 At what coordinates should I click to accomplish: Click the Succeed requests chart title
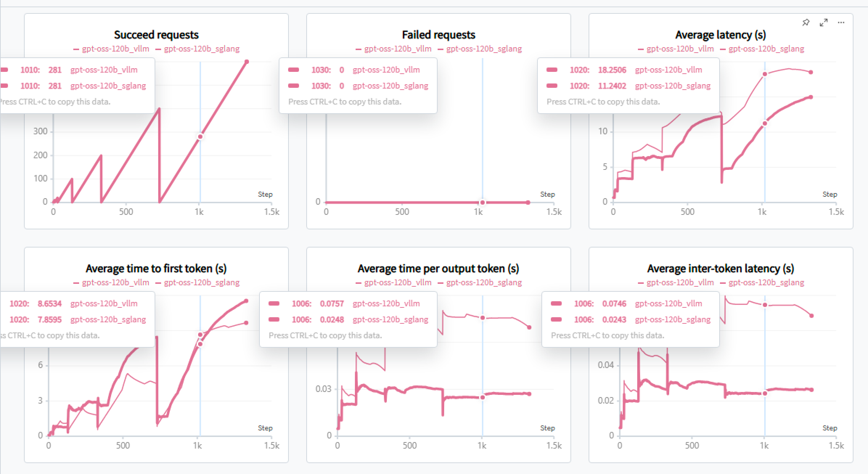click(156, 35)
